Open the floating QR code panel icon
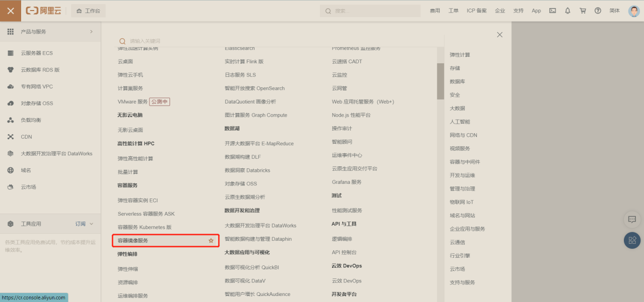Viewport: 644px width, 302px height. click(632, 240)
